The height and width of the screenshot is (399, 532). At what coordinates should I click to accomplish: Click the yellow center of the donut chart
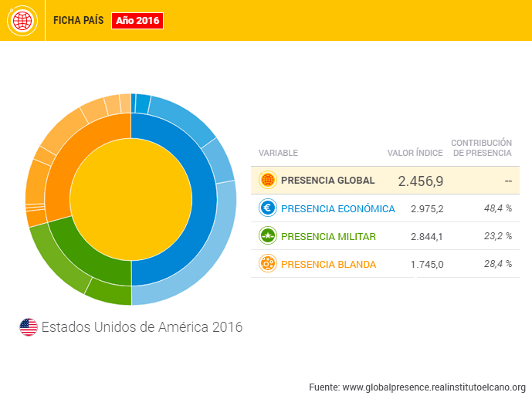(x=130, y=199)
